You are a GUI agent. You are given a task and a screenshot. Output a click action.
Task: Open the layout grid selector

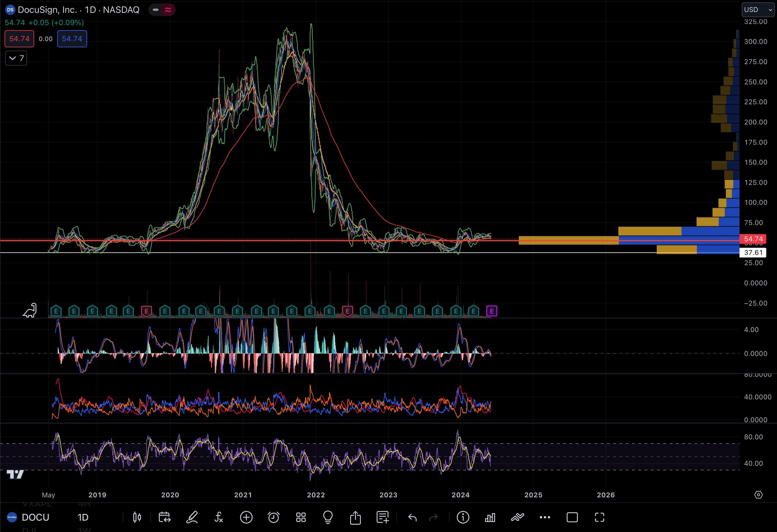(x=301, y=517)
